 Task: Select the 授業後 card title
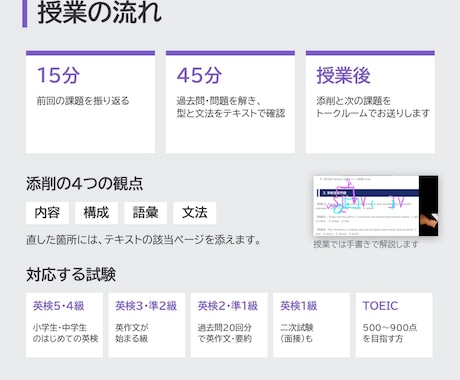click(343, 75)
